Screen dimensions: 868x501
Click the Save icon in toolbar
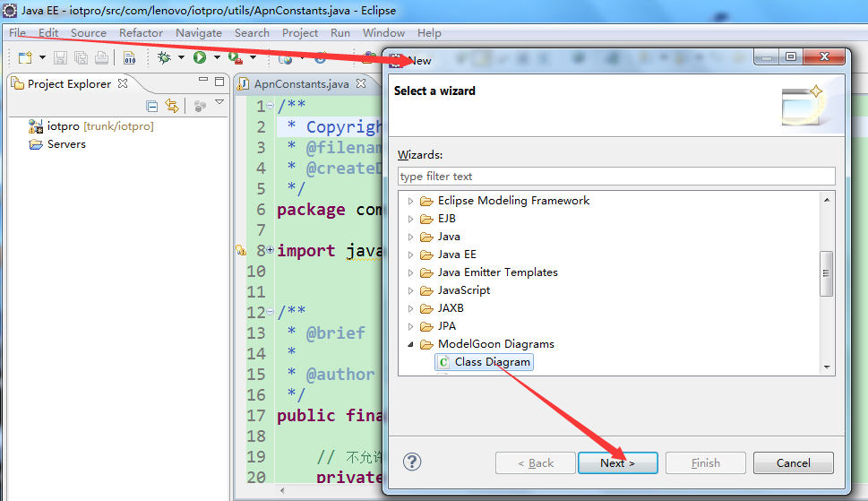point(60,57)
